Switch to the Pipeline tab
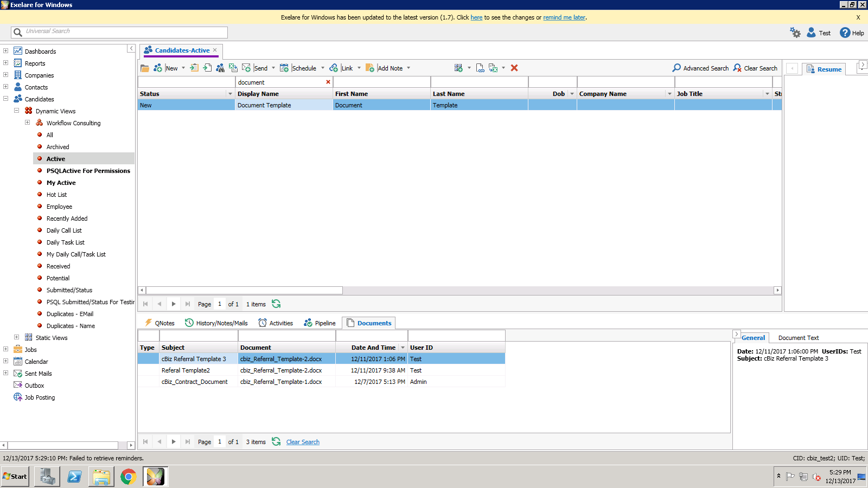The image size is (868, 488). point(320,323)
